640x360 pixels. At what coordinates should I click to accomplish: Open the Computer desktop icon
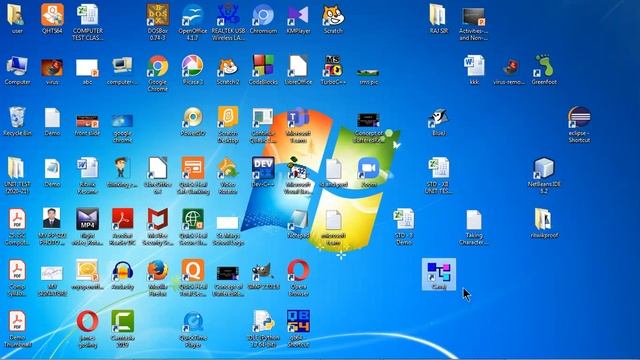click(x=17, y=67)
